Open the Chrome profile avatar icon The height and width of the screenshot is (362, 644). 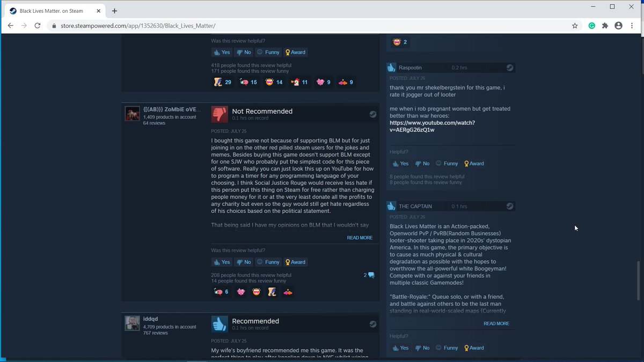[x=619, y=25]
